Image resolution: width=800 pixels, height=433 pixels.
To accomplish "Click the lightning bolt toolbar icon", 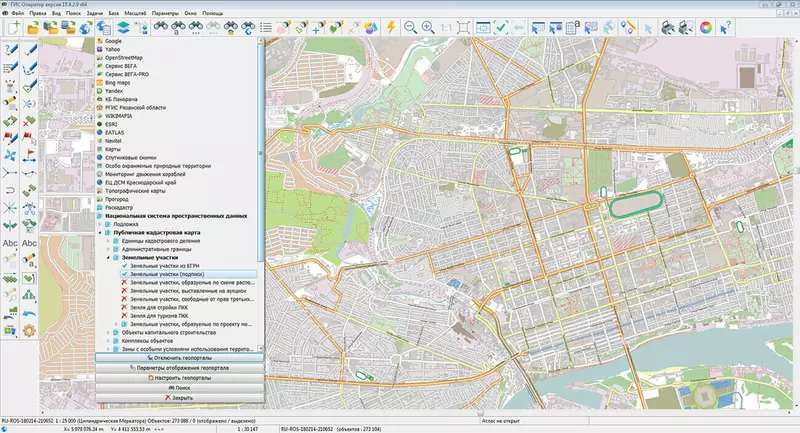I will [389, 28].
